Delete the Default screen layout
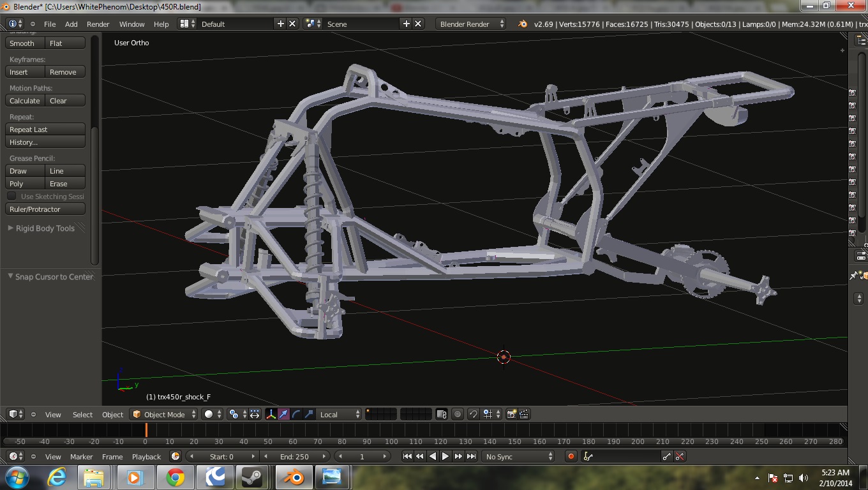Image resolution: width=868 pixels, height=490 pixels. tap(292, 24)
